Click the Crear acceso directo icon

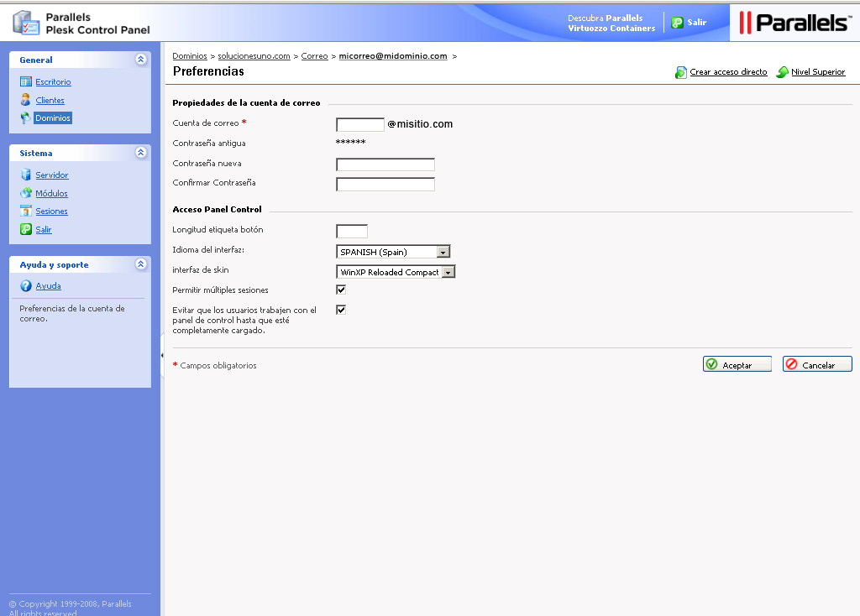[680, 72]
